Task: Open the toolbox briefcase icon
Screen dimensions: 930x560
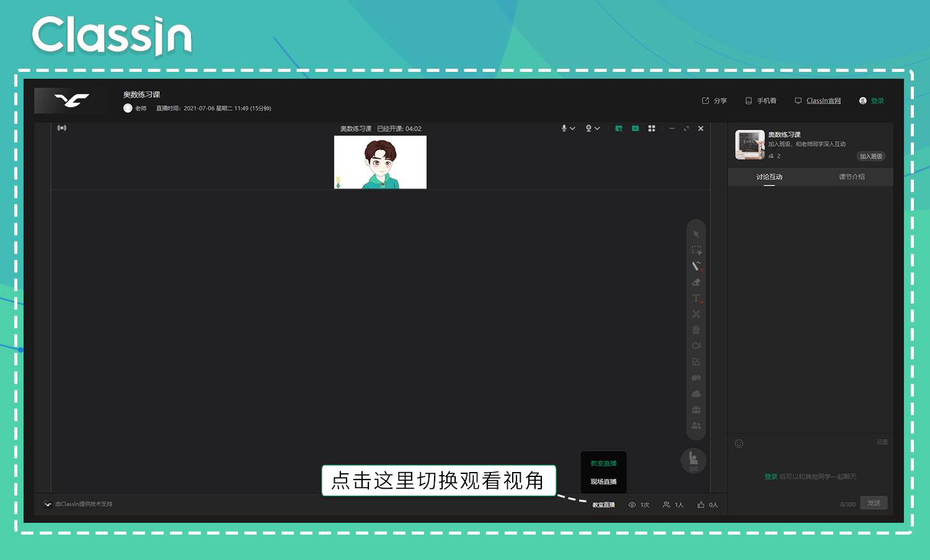Action: [696, 409]
